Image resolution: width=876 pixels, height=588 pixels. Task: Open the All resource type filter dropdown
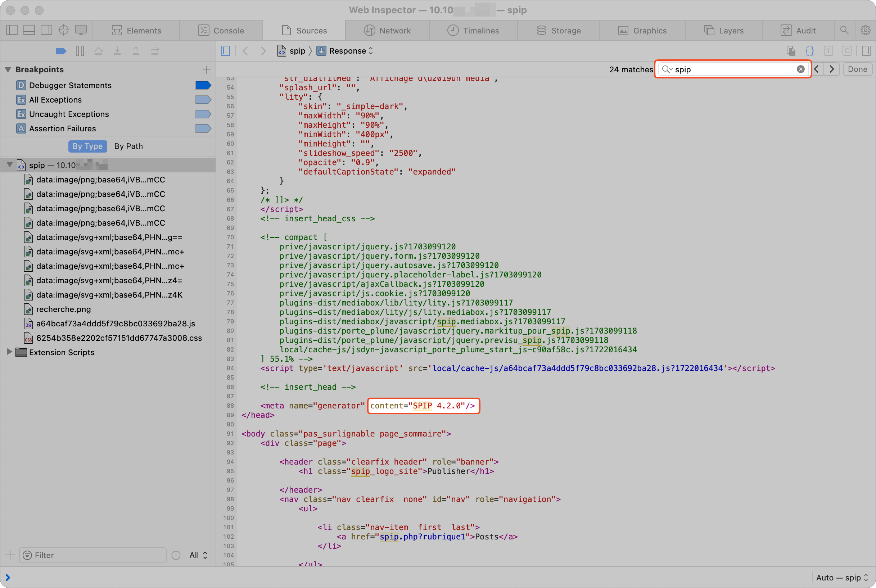198,555
